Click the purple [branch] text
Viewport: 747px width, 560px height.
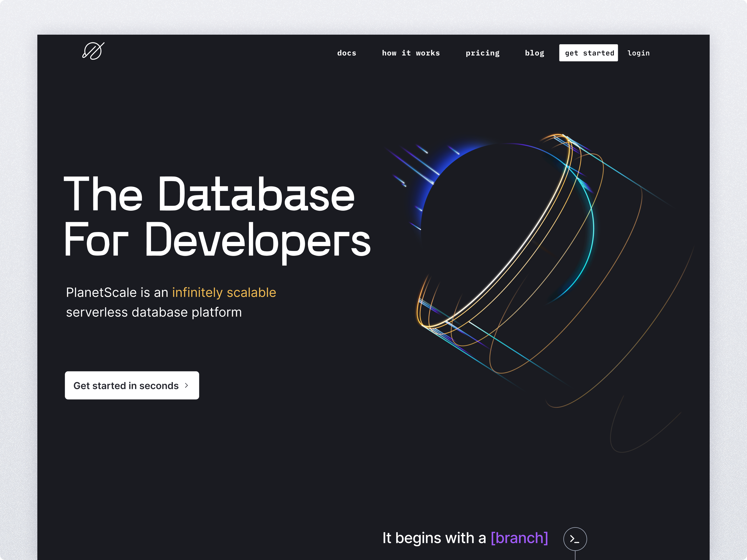coord(519,538)
